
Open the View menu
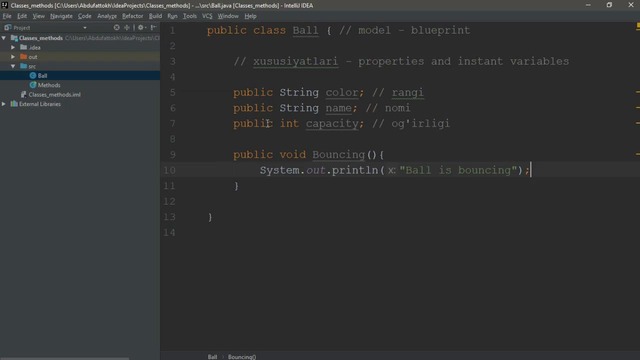39,16
